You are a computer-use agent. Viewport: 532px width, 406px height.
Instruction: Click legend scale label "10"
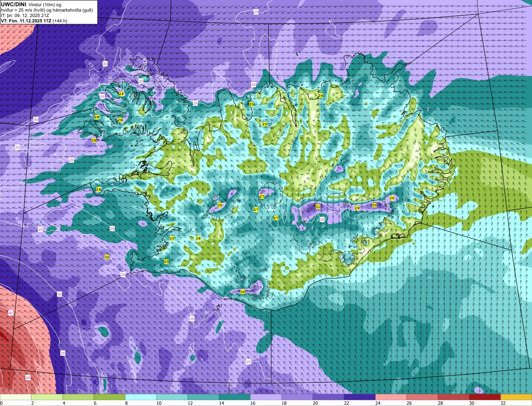pos(159,403)
